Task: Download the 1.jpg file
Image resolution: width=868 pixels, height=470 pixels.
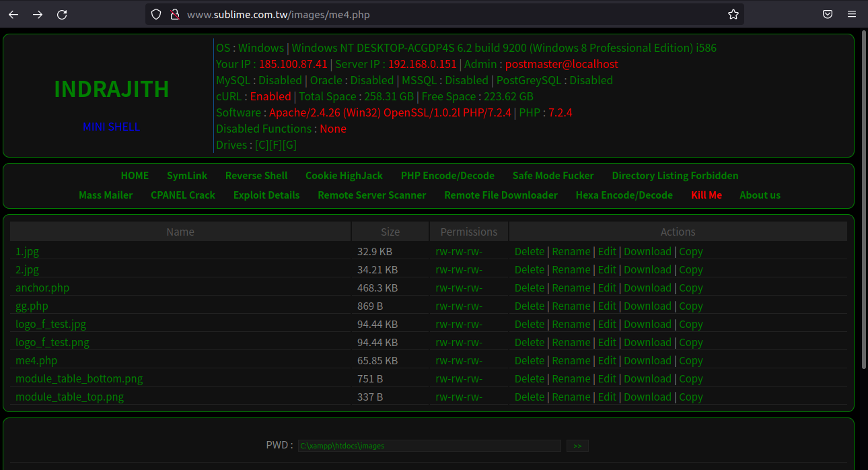Action: 647,252
